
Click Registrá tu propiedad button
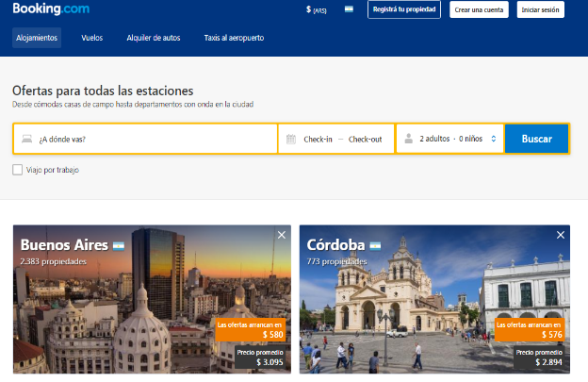(403, 10)
